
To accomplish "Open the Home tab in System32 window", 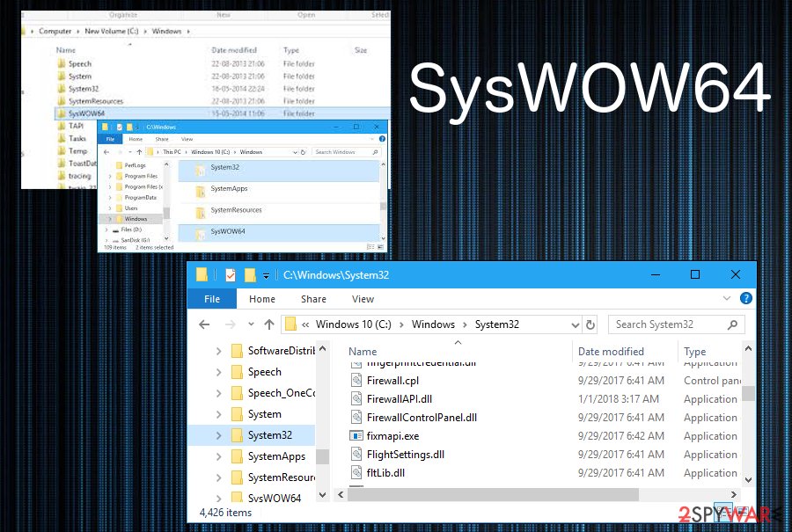I will point(261,299).
